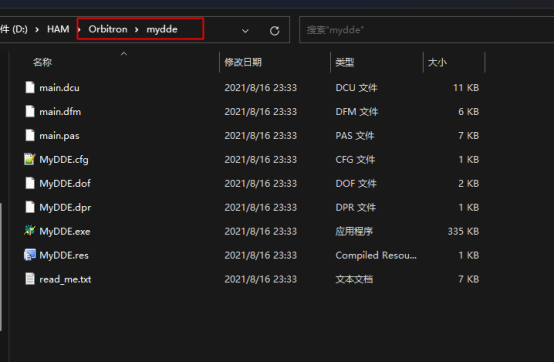Refresh the current folder view

click(275, 31)
